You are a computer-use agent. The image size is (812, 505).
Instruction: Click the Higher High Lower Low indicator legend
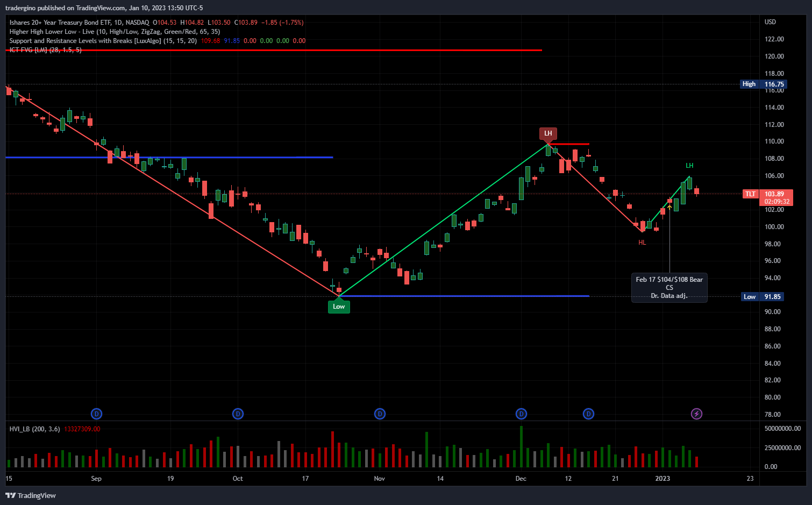click(x=115, y=32)
